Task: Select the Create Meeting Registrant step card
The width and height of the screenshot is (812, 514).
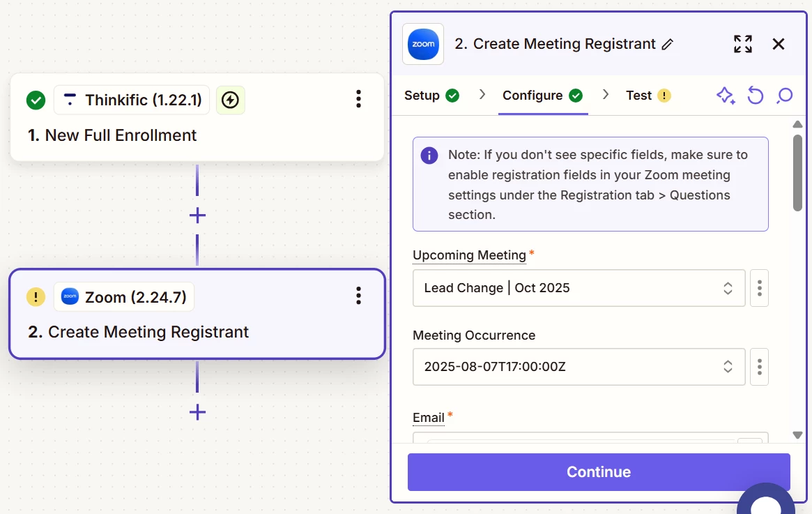Action: click(197, 314)
